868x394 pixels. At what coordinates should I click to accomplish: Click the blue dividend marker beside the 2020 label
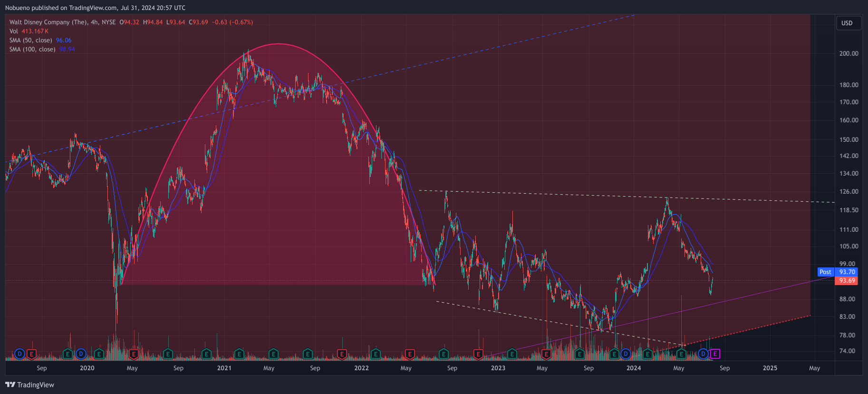pos(81,354)
